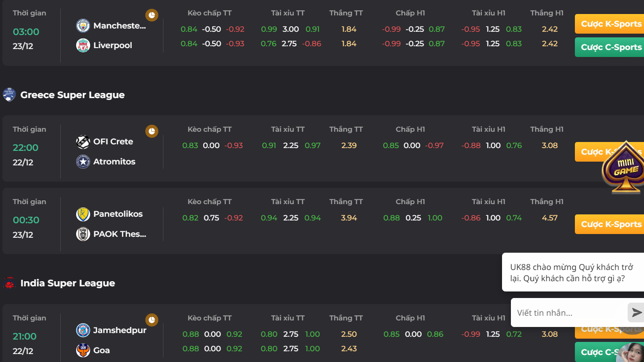
Task: Click the Manchester City club logo
Action: click(83, 26)
